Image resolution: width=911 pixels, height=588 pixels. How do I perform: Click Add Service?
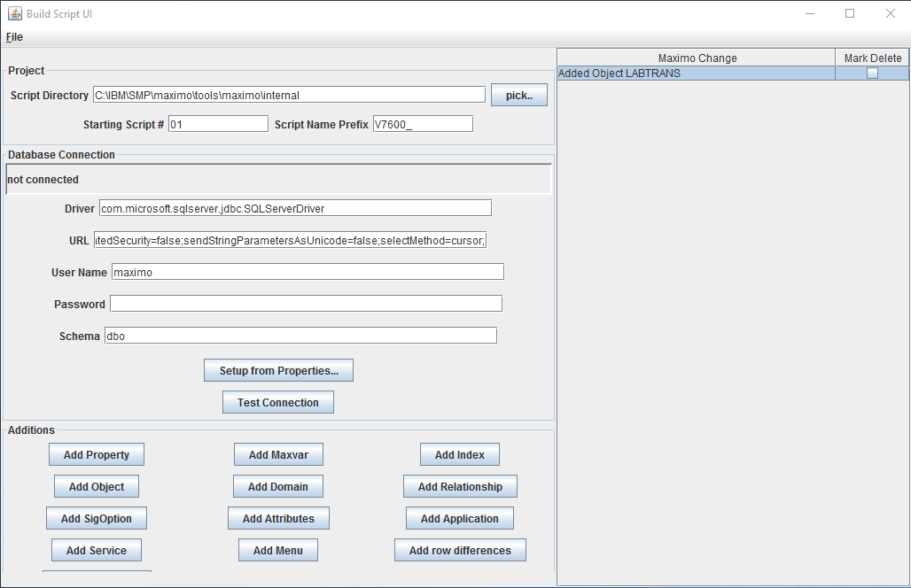tap(96, 550)
